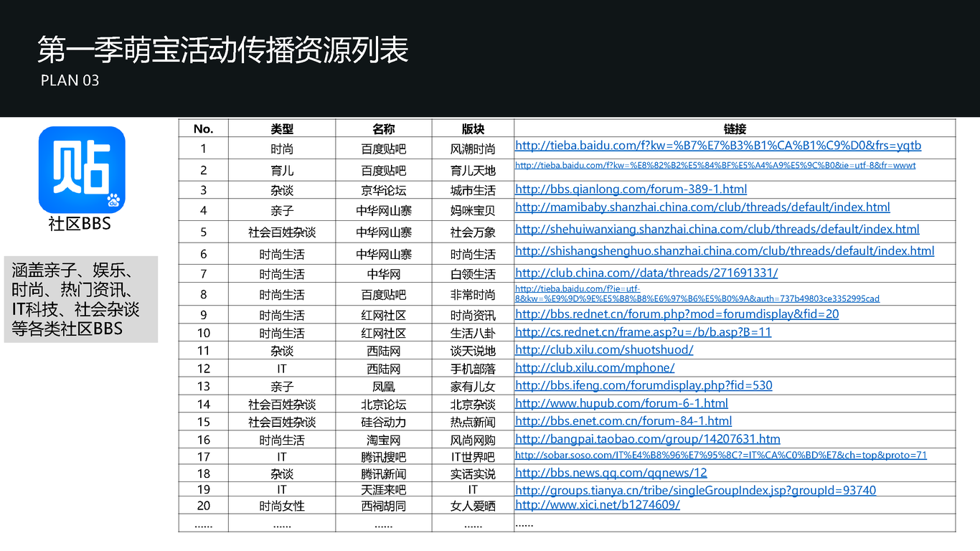The image size is (980, 551).
Task: Click the 链接 column header
Action: click(735, 129)
